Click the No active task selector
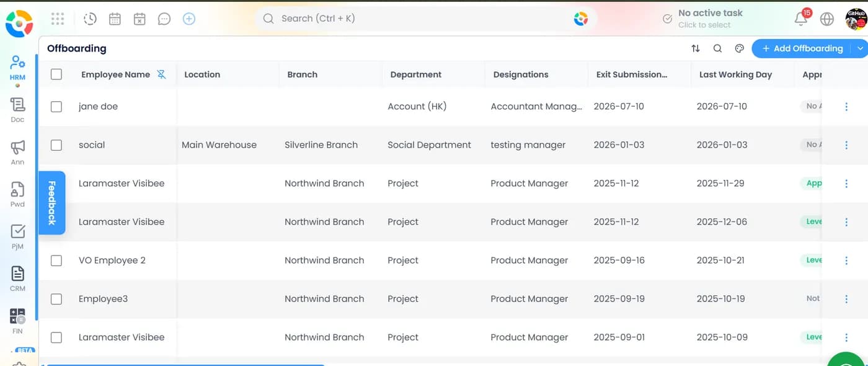The image size is (868, 366). pos(702,19)
